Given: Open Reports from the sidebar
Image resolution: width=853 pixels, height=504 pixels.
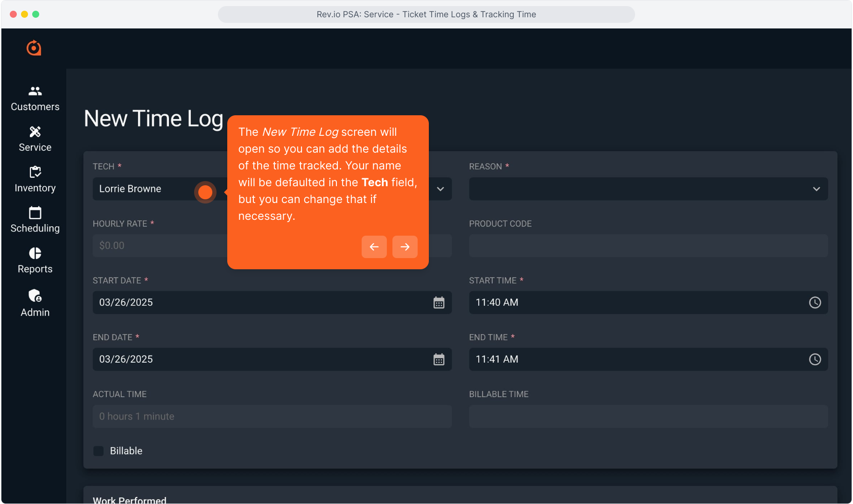Looking at the screenshot, I should tap(35, 260).
